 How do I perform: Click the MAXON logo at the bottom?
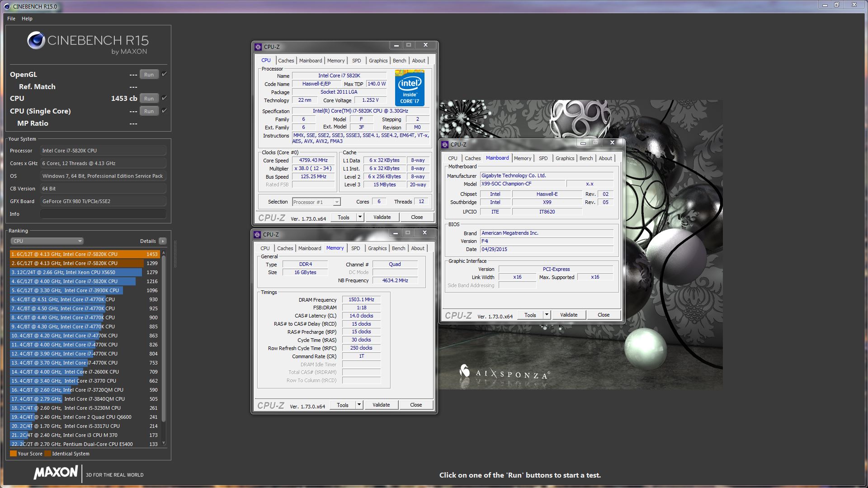(56, 473)
